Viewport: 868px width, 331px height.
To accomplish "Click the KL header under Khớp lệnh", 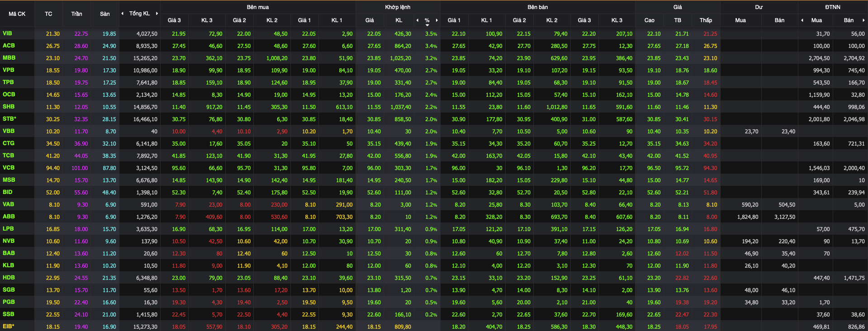I will point(399,20).
